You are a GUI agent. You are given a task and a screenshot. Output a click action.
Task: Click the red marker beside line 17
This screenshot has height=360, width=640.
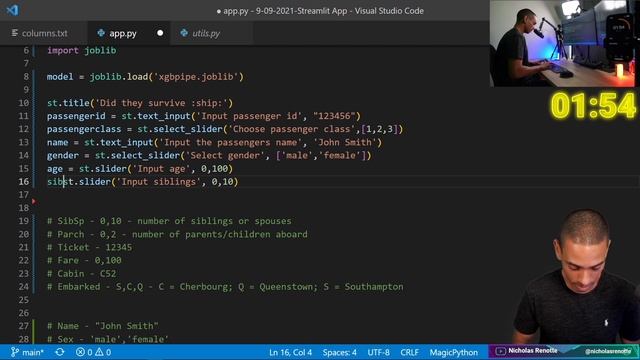pos(34,201)
